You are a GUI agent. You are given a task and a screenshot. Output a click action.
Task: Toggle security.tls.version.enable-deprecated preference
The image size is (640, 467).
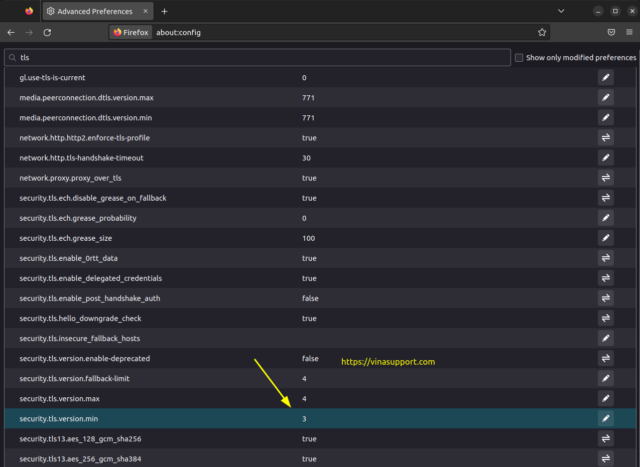click(606, 358)
